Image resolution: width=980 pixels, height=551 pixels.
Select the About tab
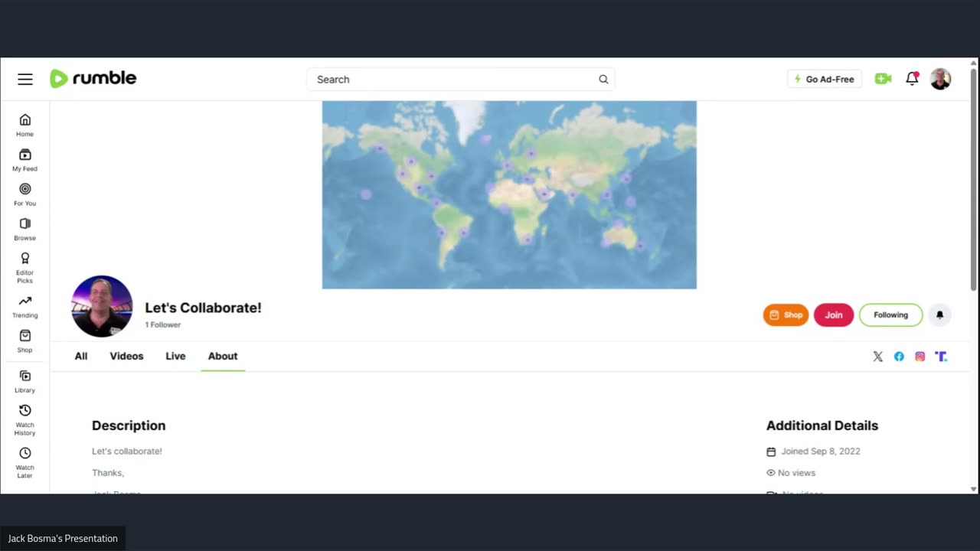(223, 356)
